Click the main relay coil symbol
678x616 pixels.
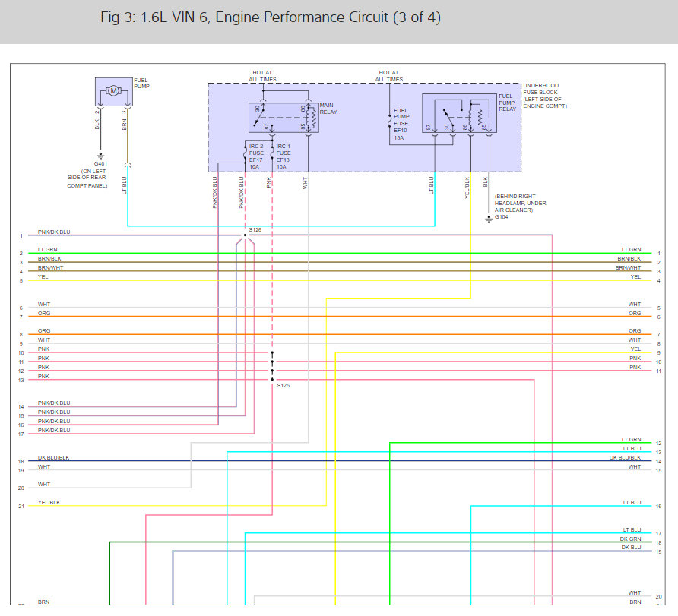[312, 118]
